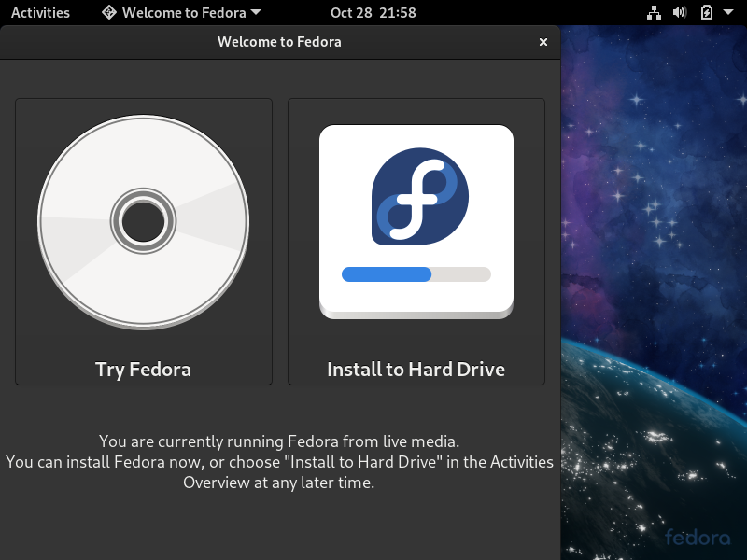Click the "Install to Hard Drive" label
Viewport: 747px width, 560px height.
click(416, 370)
